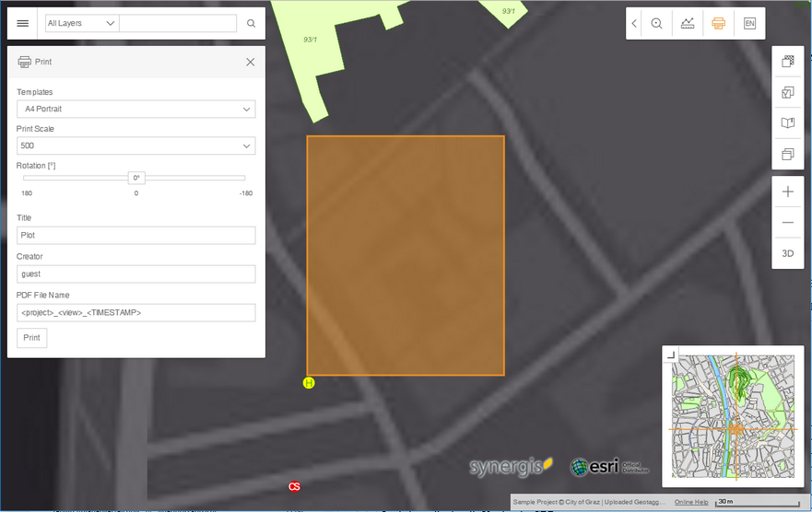
Task: Collapse the overview map corner toggle
Action: (671, 355)
